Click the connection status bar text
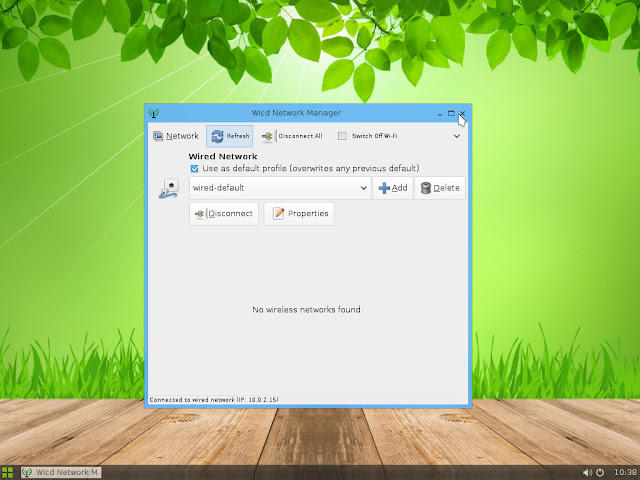The height and width of the screenshot is (480, 640). click(x=214, y=400)
